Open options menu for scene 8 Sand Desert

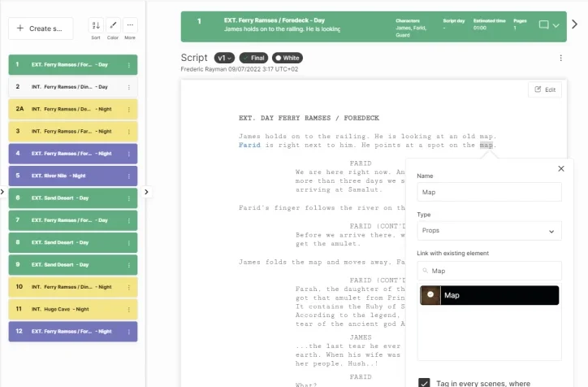coord(129,242)
